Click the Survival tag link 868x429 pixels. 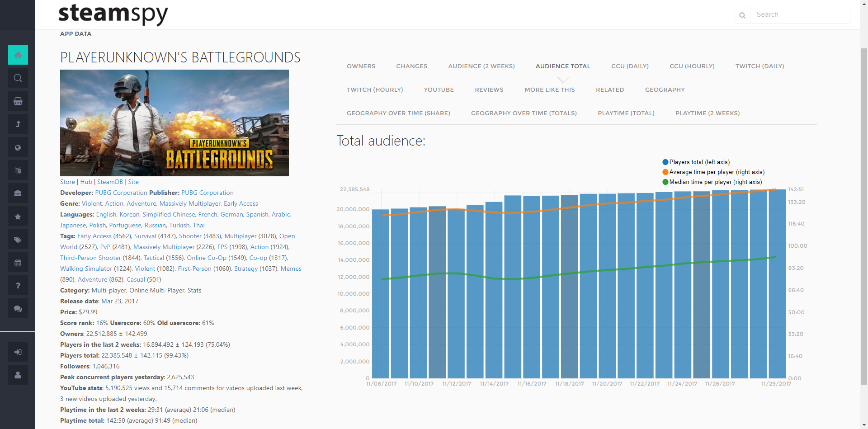click(145, 236)
